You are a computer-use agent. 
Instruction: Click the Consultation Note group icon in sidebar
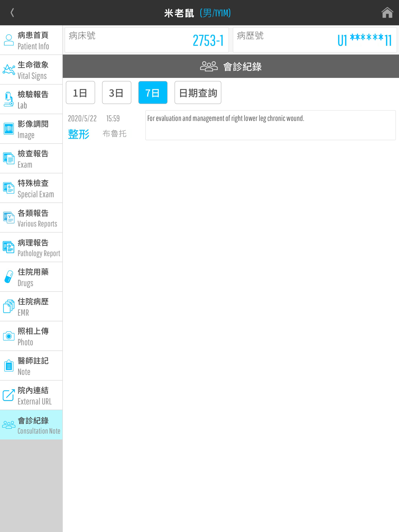point(9,425)
